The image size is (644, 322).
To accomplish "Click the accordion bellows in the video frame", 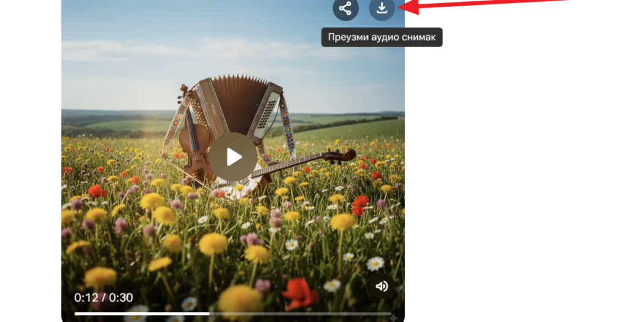I will (x=239, y=101).
